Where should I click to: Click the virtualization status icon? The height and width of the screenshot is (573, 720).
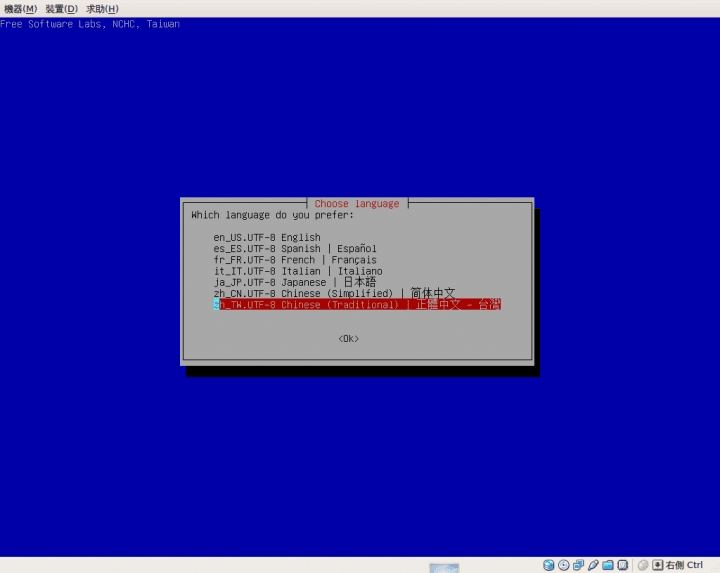click(623, 565)
